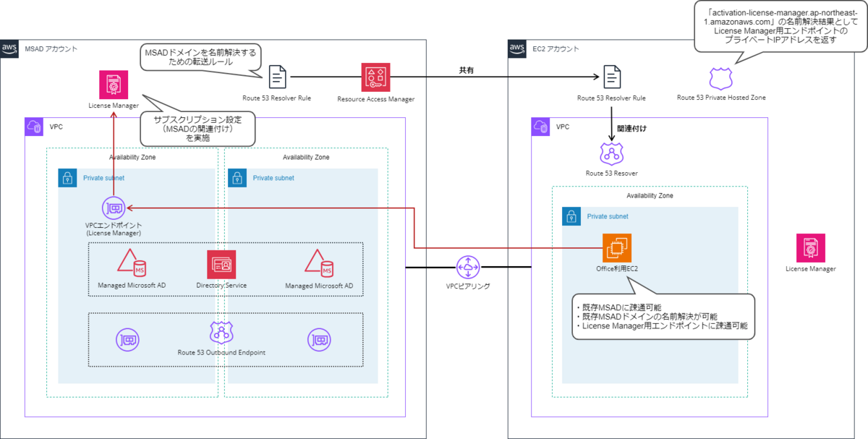This screenshot has width=868, height=439.
Task: Click the '共有' label on the arrow
Action: click(467, 70)
